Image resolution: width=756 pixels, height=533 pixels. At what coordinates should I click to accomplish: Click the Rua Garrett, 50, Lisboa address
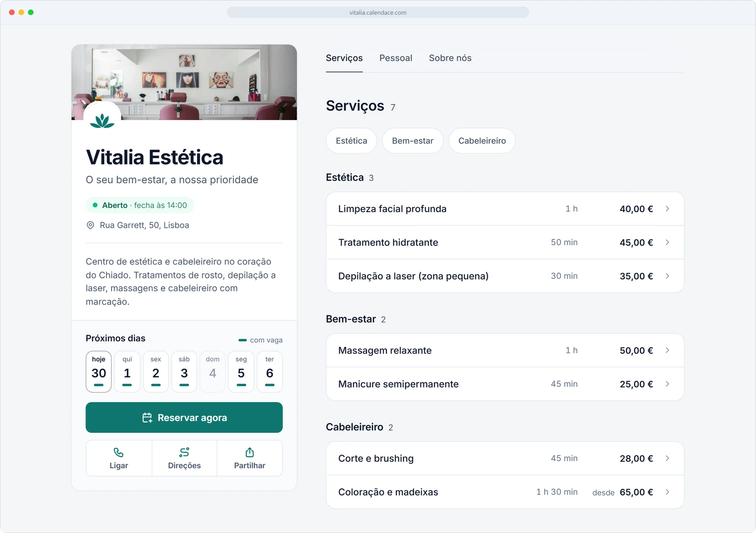pos(144,225)
